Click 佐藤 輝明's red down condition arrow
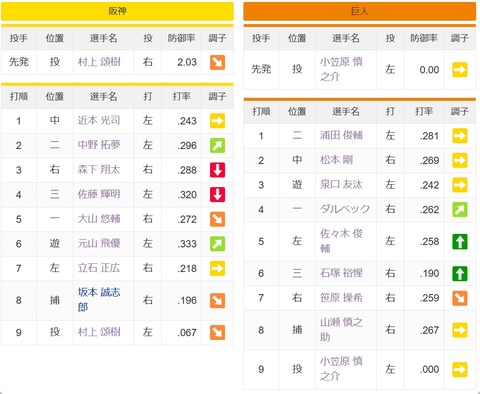The image size is (480, 394). (217, 195)
